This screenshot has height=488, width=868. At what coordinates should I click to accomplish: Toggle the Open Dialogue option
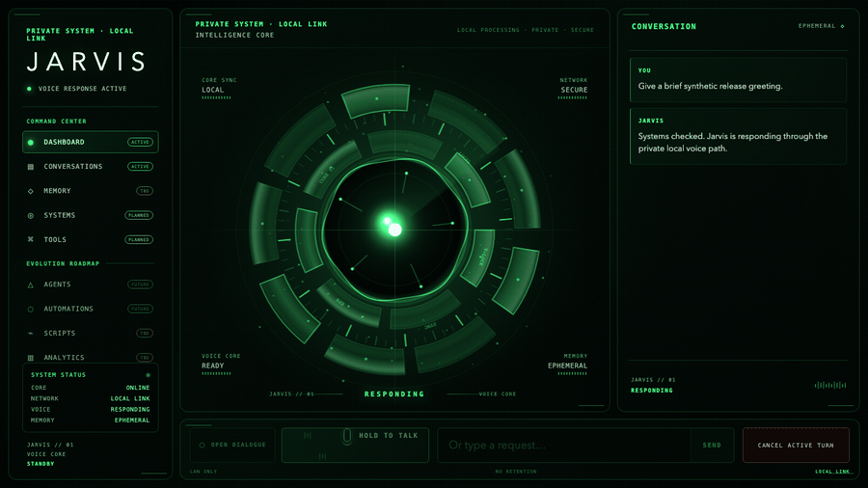pos(232,445)
